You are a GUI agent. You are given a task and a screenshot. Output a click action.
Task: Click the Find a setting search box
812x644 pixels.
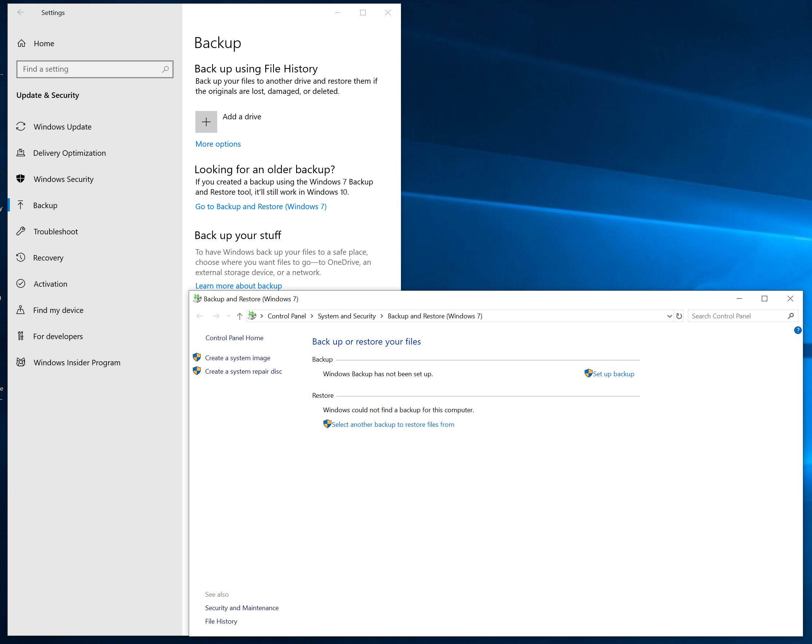pos(95,69)
